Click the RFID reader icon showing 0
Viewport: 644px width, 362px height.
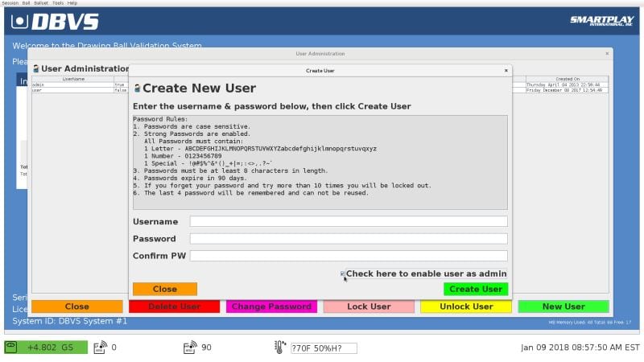[100, 348]
